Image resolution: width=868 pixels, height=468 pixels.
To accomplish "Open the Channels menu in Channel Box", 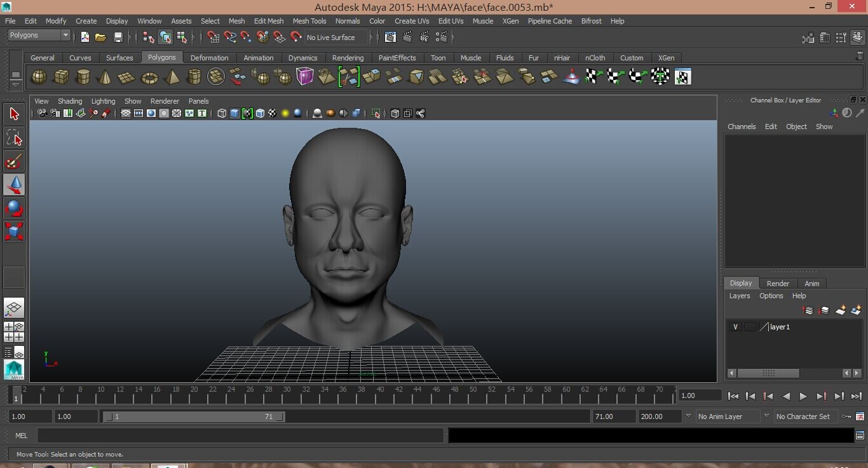I will pyautogui.click(x=742, y=127).
